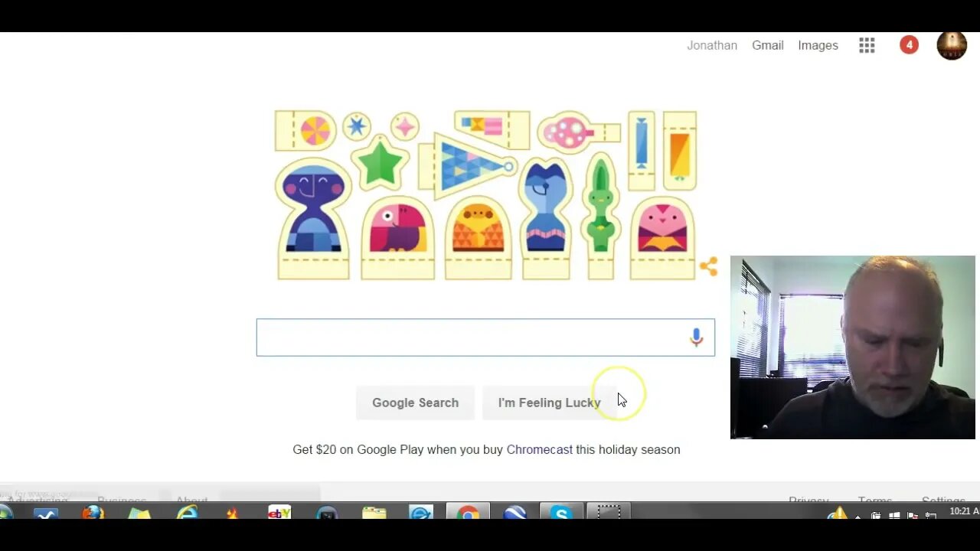980x551 pixels.
Task: Open the eBay taskbar shortcut
Action: [x=279, y=513]
